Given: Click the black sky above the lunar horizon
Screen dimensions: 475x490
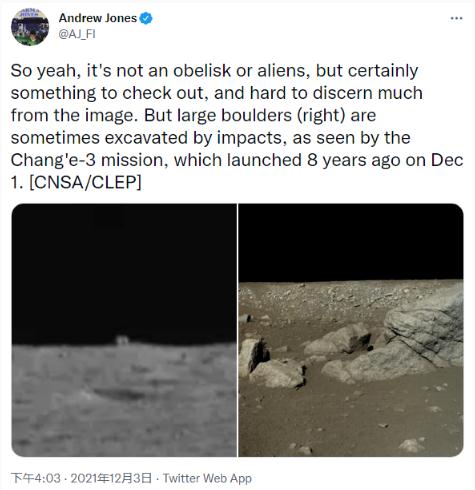Looking at the screenshot, I should pyautogui.click(x=124, y=272).
